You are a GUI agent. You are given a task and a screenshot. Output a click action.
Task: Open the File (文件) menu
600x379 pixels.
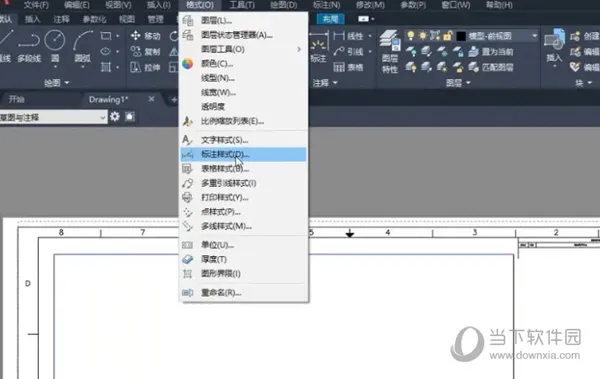click(x=36, y=5)
